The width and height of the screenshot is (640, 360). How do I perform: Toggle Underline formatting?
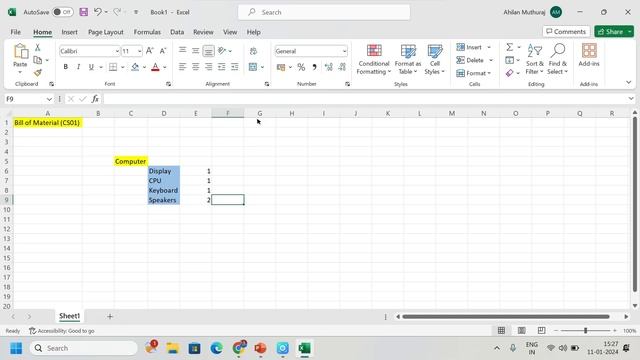(x=91, y=67)
